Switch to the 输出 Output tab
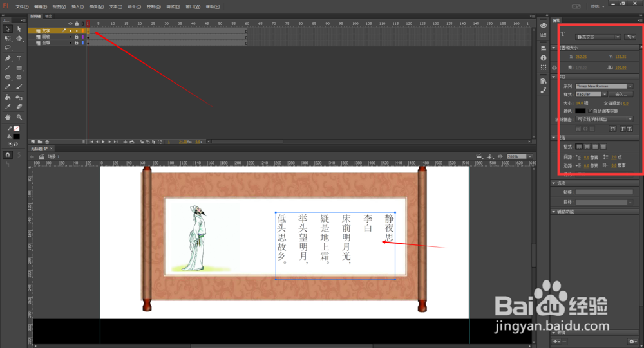 48,17
